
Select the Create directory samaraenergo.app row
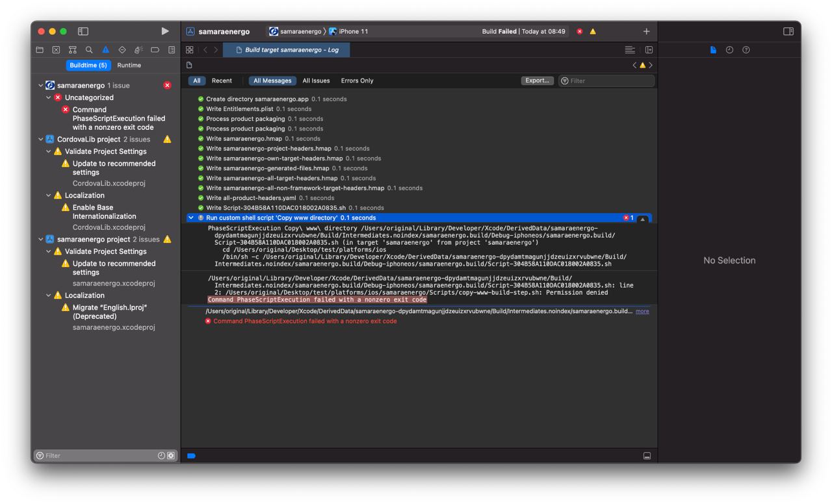pos(272,99)
